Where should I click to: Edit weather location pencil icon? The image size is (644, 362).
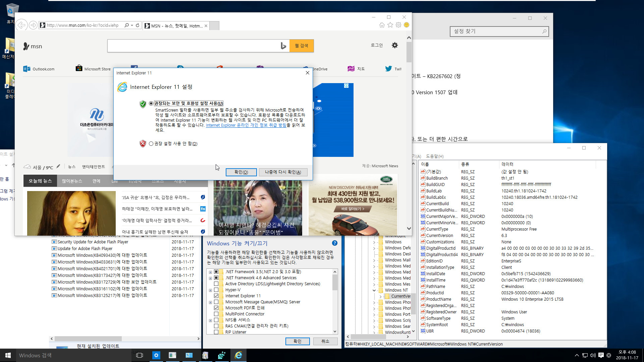(x=58, y=166)
